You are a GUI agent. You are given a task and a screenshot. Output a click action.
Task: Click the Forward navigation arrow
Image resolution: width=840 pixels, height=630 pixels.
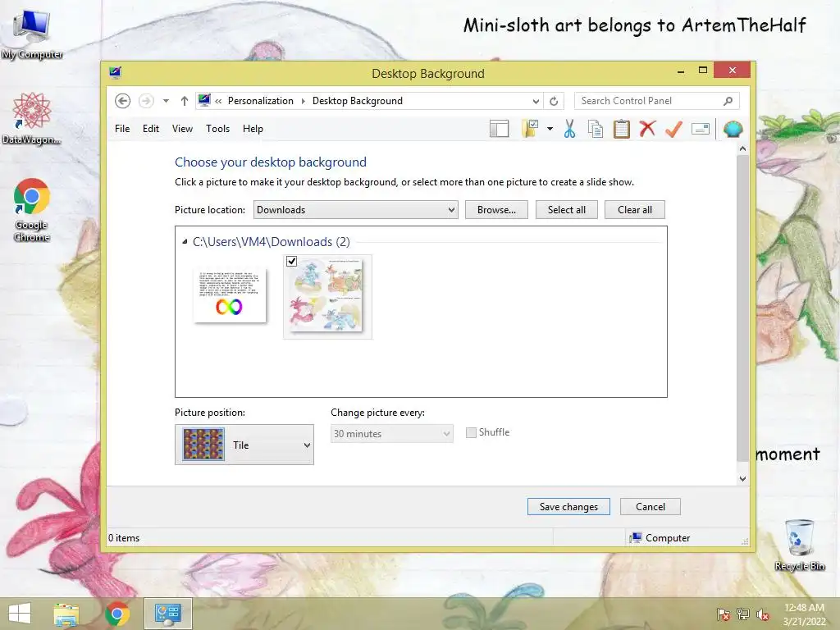[146, 101]
